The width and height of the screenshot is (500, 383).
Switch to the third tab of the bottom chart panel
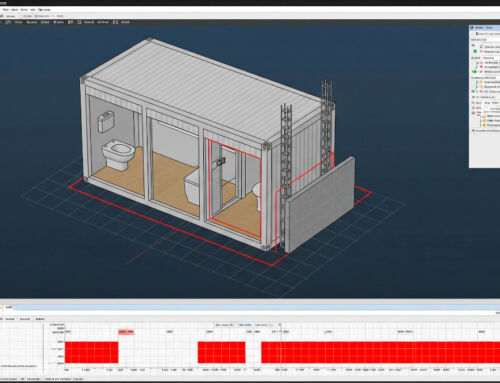click(x=40, y=319)
